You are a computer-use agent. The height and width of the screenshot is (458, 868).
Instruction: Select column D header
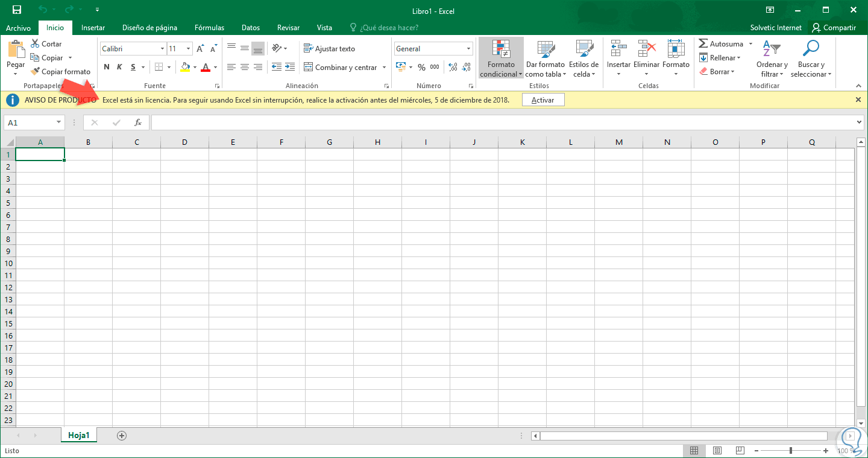point(184,142)
